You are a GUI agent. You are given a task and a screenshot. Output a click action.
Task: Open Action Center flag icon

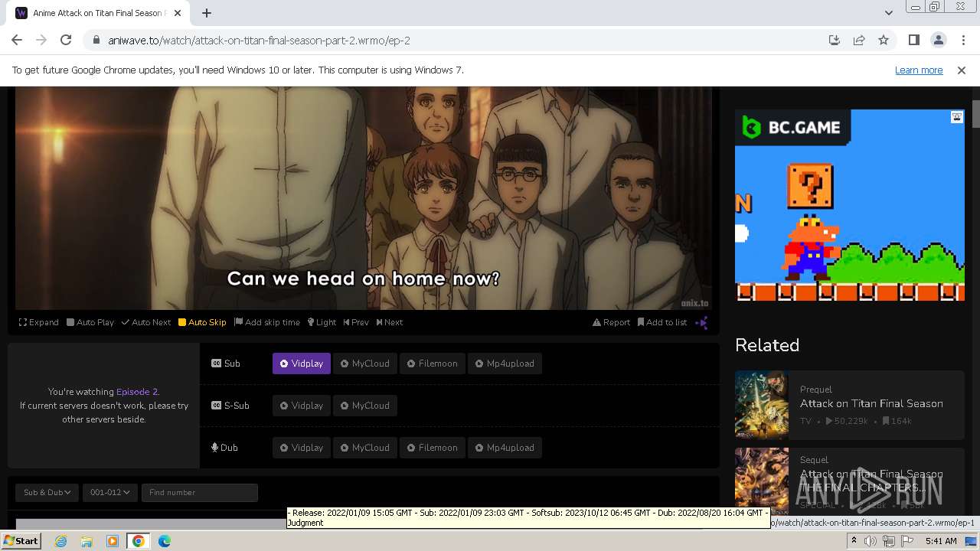tap(906, 541)
